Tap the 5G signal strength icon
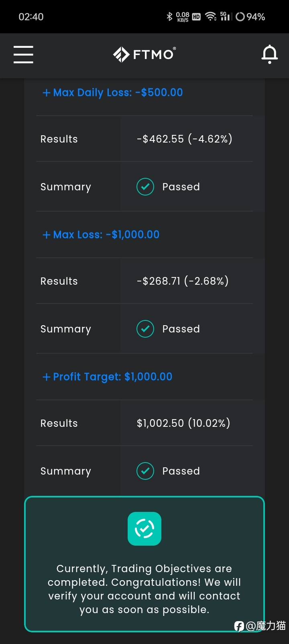 226,16
